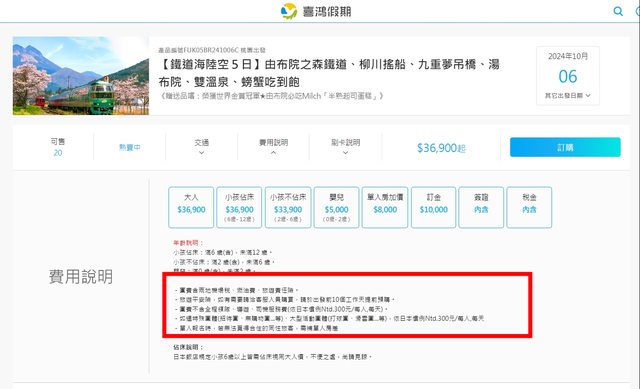640x389 pixels.
Task: Click the scenic train tour thumbnail
Action: [x=81, y=76]
